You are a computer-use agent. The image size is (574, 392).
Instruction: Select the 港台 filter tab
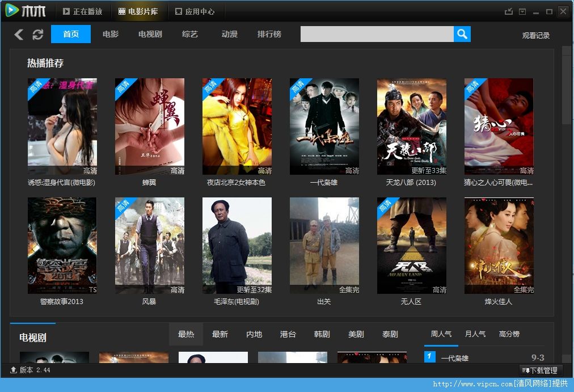(288, 334)
